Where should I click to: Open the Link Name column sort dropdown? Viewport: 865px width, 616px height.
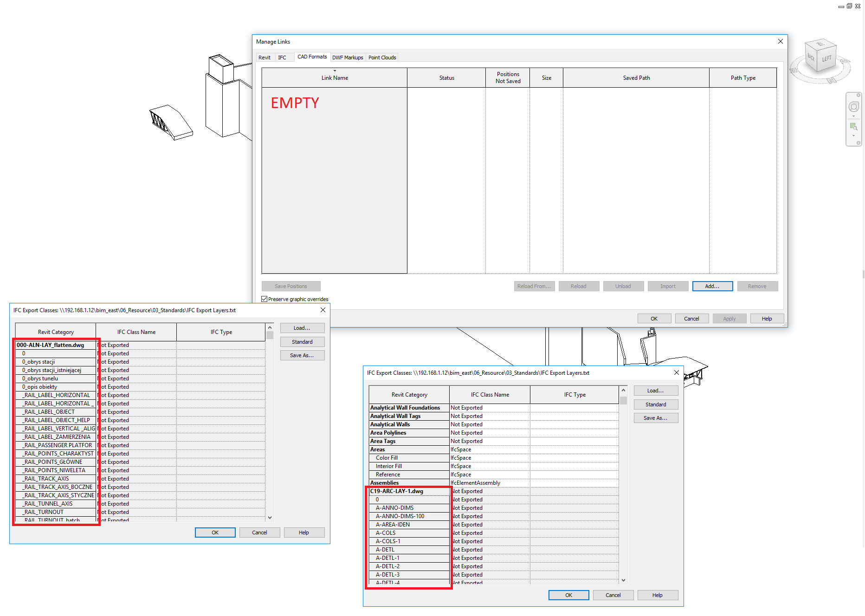point(335,71)
